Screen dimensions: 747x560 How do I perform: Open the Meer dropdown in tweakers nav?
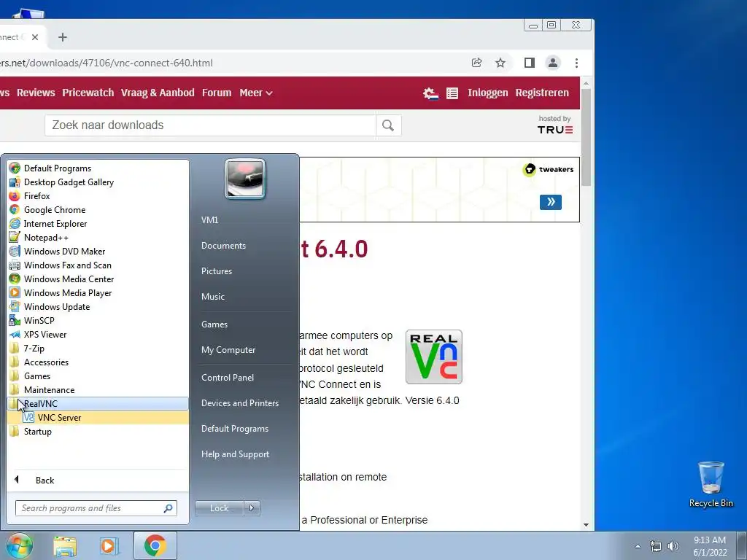(256, 93)
